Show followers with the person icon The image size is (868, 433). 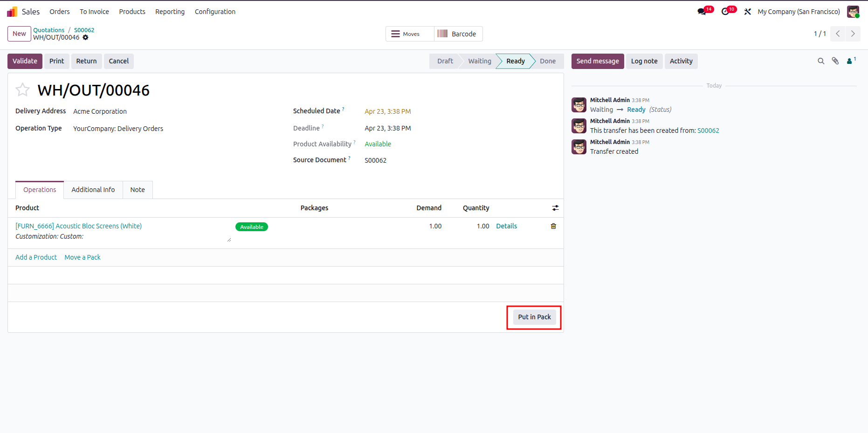click(x=851, y=61)
